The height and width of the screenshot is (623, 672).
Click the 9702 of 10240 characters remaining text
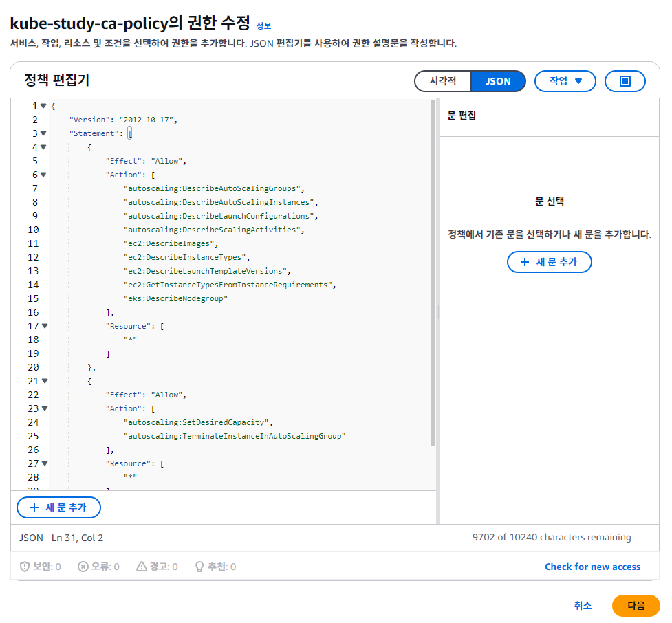coord(552,537)
